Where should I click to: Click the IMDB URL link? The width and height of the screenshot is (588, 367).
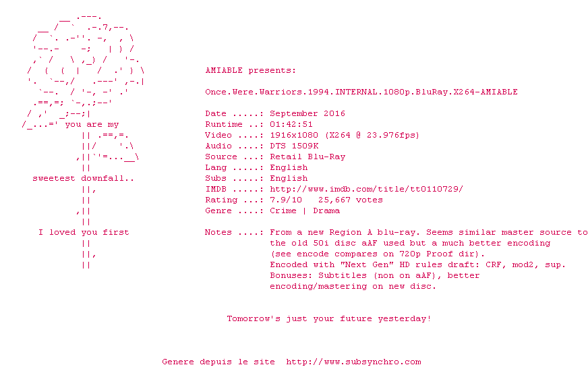pos(366,189)
